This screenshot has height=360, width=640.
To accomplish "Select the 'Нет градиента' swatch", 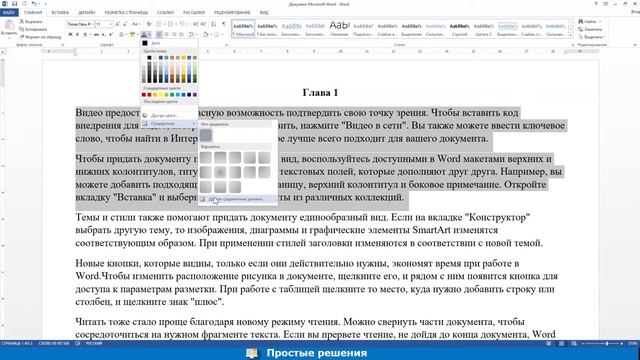I will 206,136.
